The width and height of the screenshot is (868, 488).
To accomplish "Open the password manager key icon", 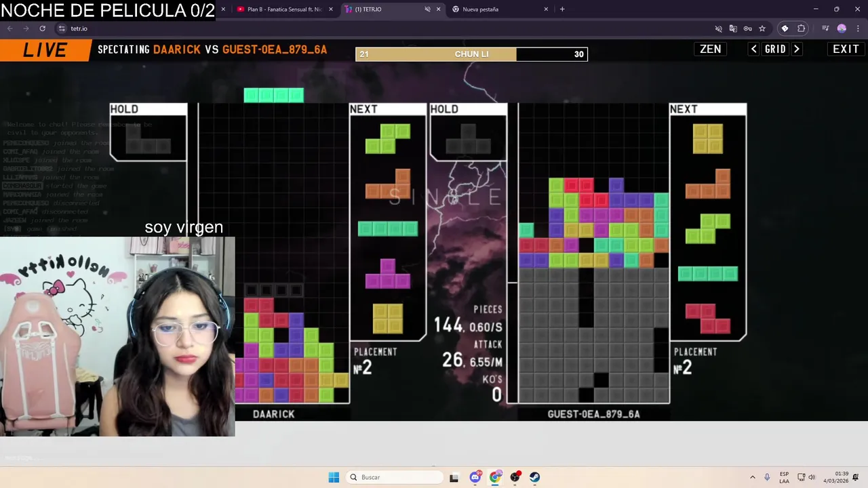I will point(747,28).
